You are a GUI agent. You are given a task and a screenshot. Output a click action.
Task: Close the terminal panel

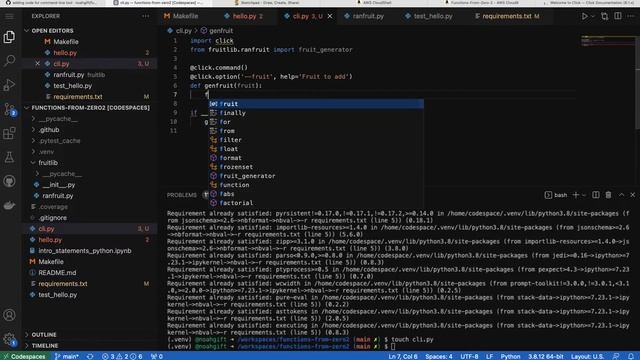point(633,195)
